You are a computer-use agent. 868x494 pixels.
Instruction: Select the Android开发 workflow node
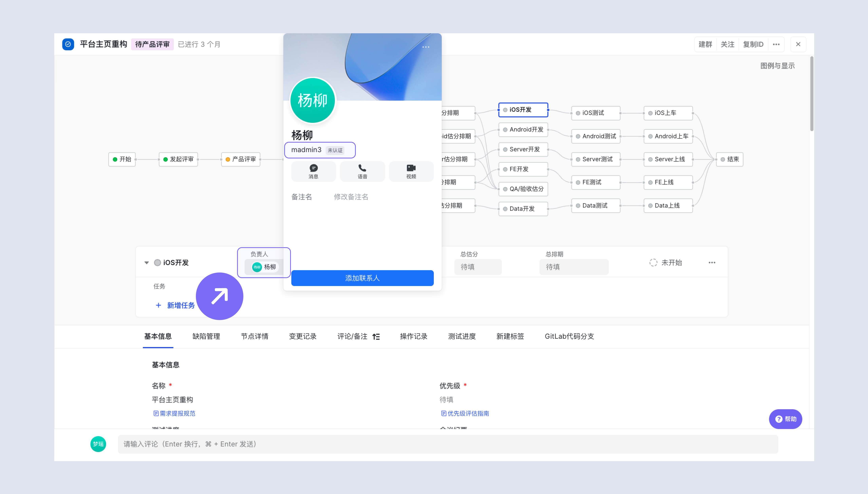pyautogui.click(x=523, y=129)
